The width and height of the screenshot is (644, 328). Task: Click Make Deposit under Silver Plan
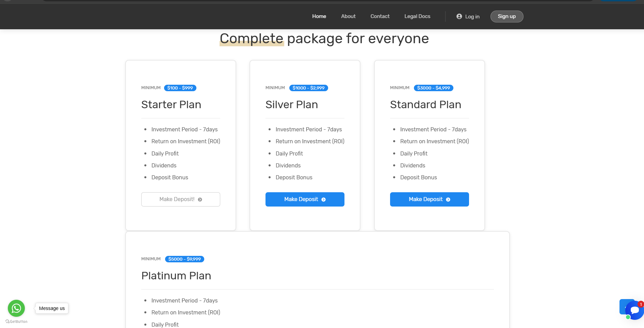click(x=301, y=199)
